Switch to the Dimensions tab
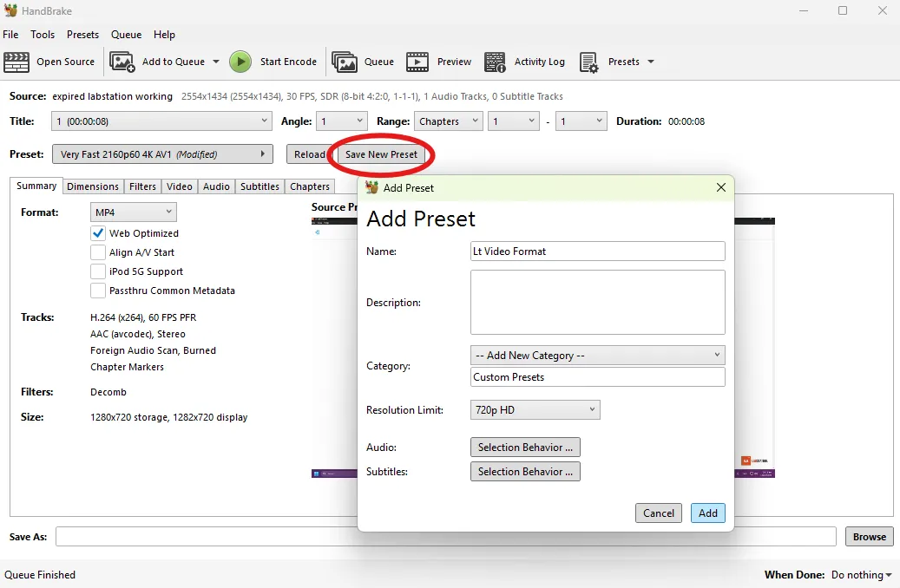Screen dimensions: 900x588 pos(92,186)
